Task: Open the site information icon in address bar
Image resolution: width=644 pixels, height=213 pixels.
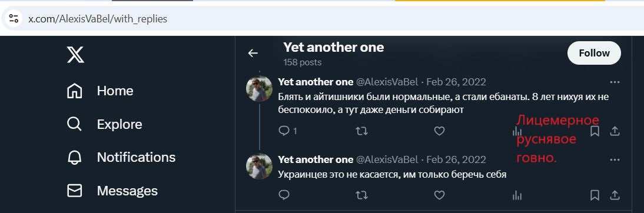Action: click(x=14, y=18)
